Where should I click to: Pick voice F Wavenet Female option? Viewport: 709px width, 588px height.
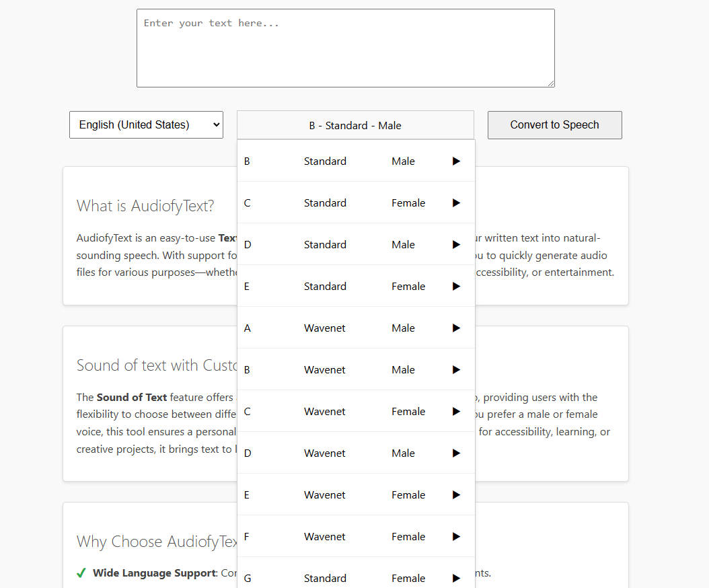(x=356, y=536)
